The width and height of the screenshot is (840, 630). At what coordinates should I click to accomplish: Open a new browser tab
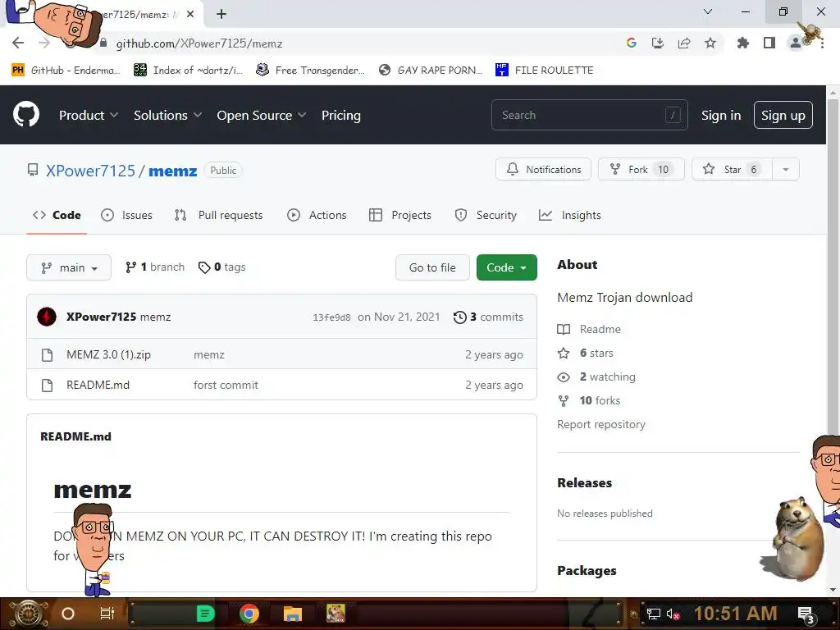pos(221,14)
